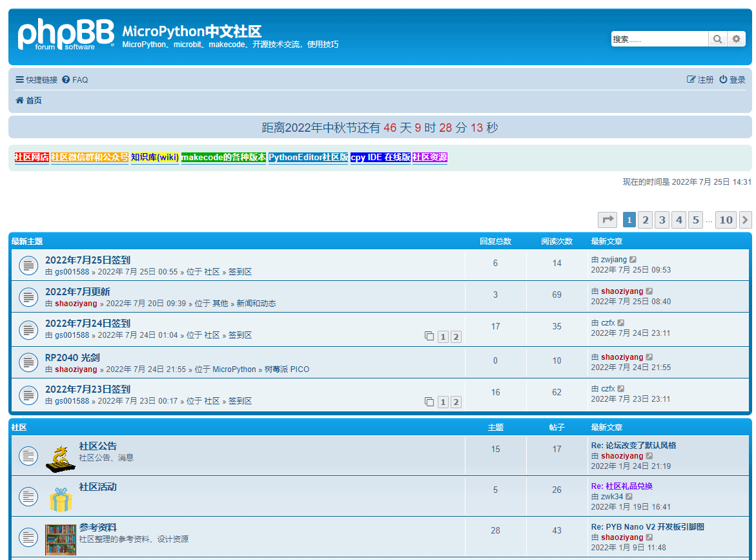
Task: Click jump-to-page arrow icon in pagination
Action: [607, 220]
